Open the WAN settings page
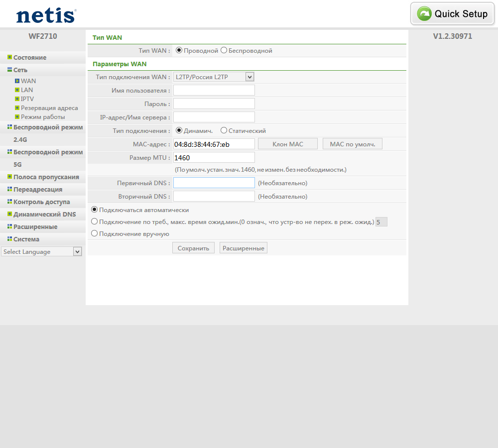The image size is (498, 448). pyautogui.click(x=28, y=81)
